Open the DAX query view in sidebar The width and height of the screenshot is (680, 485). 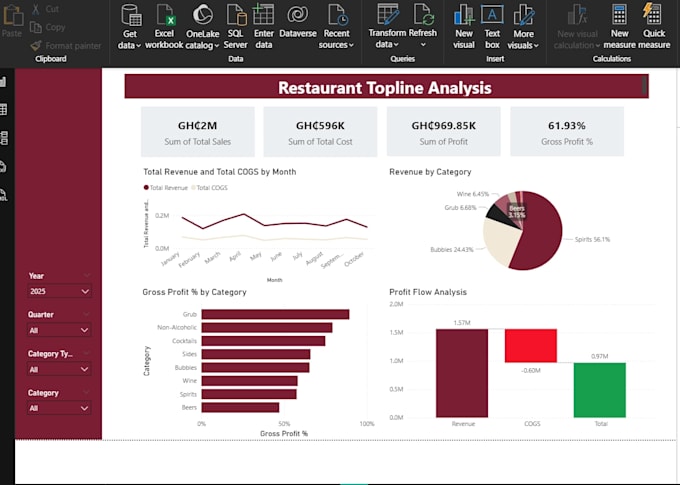tap(3, 167)
